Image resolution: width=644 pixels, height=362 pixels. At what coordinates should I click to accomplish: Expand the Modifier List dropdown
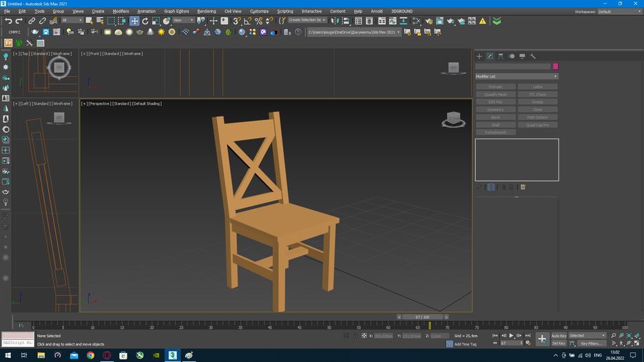click(x=517, y=77)
